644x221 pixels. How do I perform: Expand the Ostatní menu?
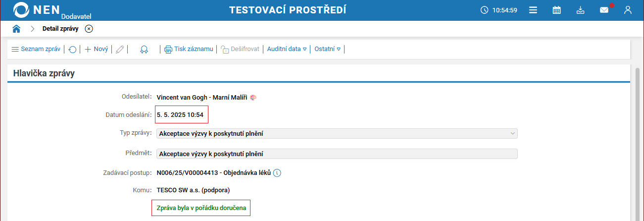pyautogui.click(x=328, y=49)
